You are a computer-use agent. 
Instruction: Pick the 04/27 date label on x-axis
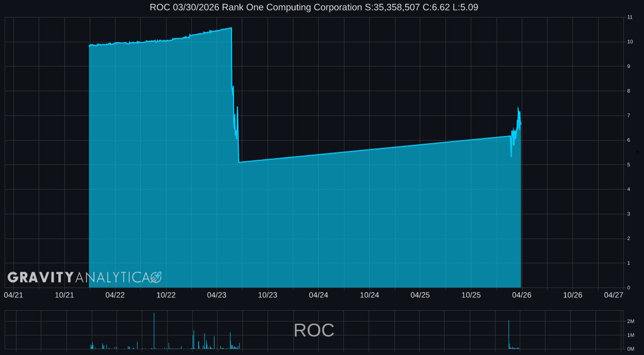(x=614, y=295)
